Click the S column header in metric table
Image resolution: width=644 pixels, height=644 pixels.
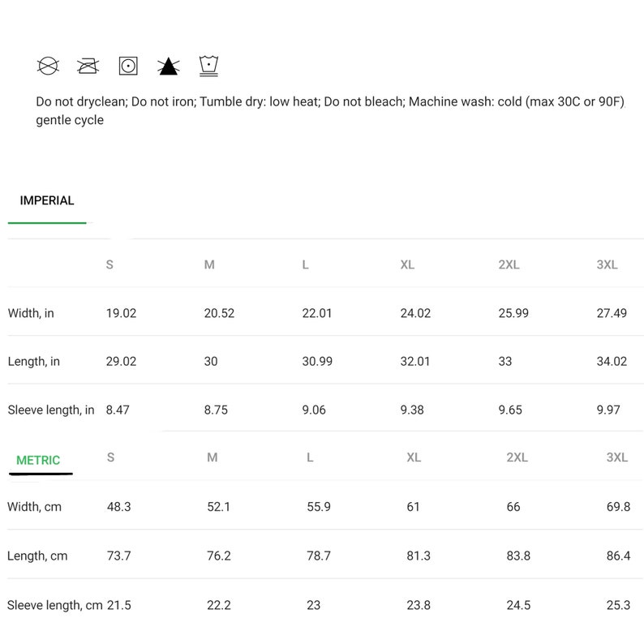point(110,457)
